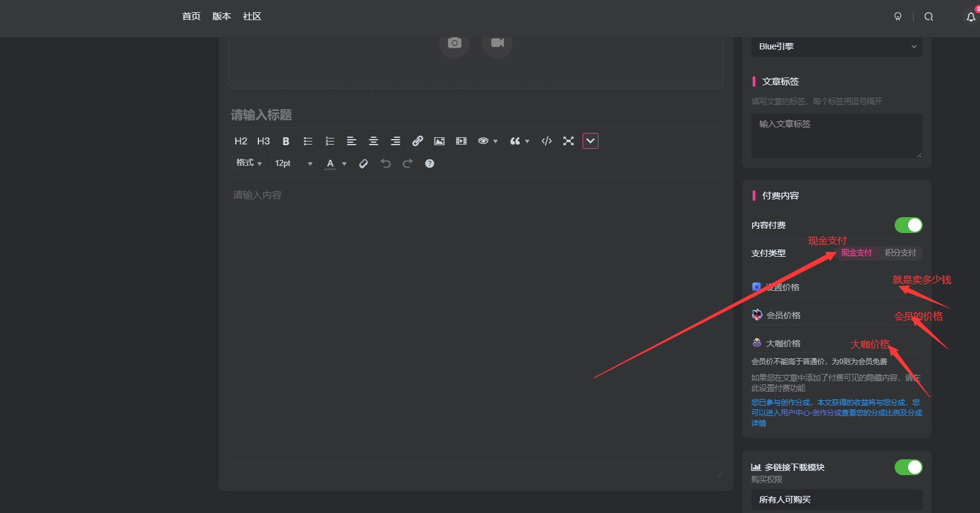Expand the Blue引擎 dropdown
This screenshot has width=980, height=513.
coord(837,47)
